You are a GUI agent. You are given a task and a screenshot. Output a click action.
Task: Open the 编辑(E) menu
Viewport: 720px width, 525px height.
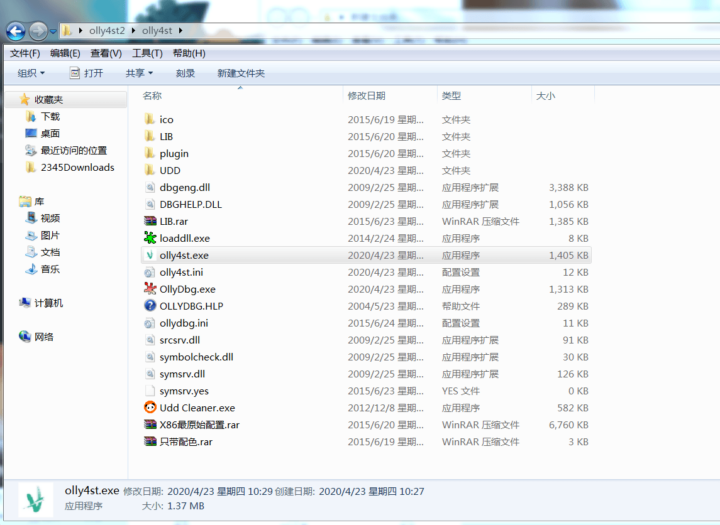pyautogui.click(x=65, y=53)
